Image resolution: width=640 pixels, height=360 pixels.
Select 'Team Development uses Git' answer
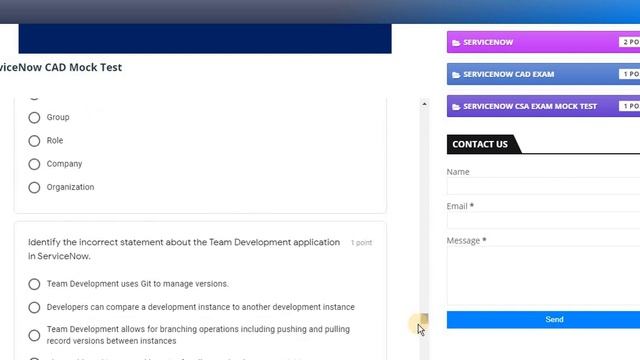tap(34, 284)
